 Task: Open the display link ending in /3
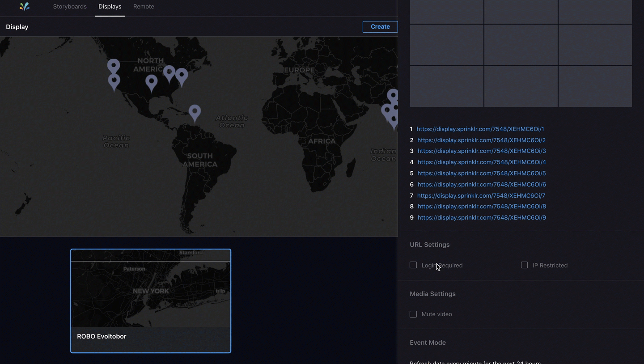[481, 151]
